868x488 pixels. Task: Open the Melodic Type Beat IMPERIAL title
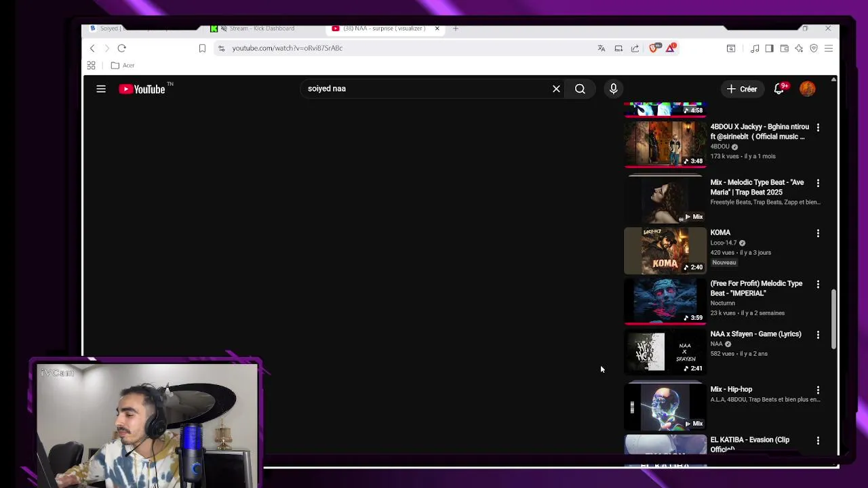756,288
